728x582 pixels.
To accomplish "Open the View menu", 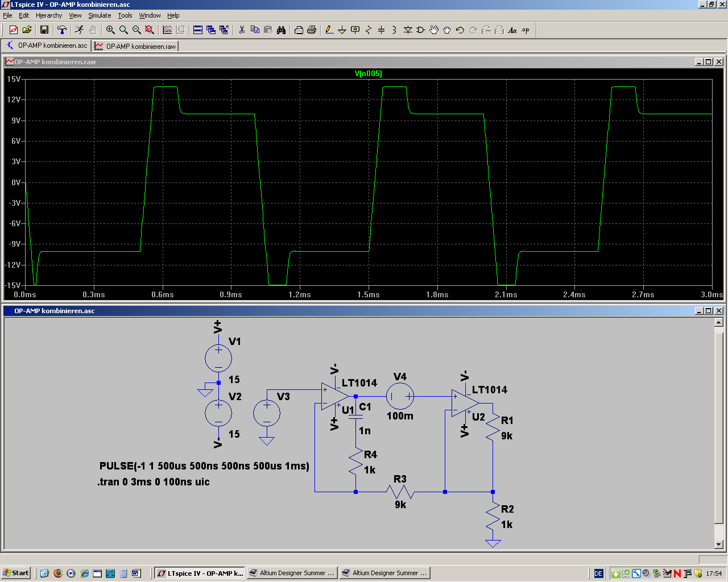I will (75, 15).
